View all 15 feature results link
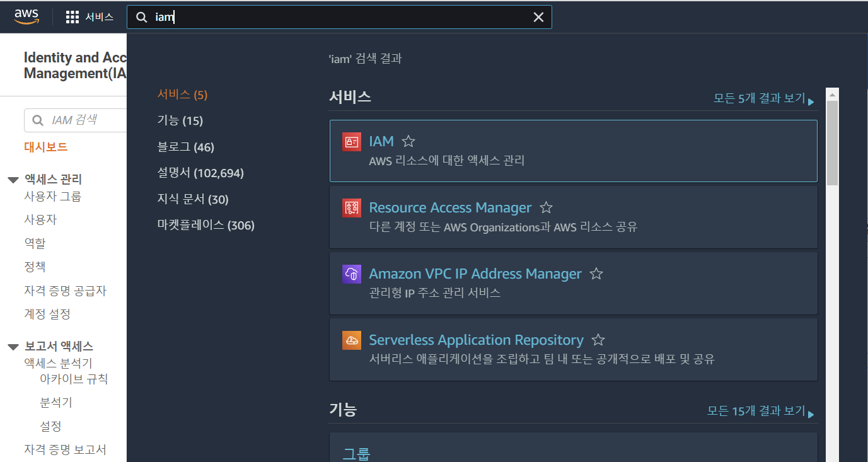This screenshot has height=462, width=868. point(760,411)
